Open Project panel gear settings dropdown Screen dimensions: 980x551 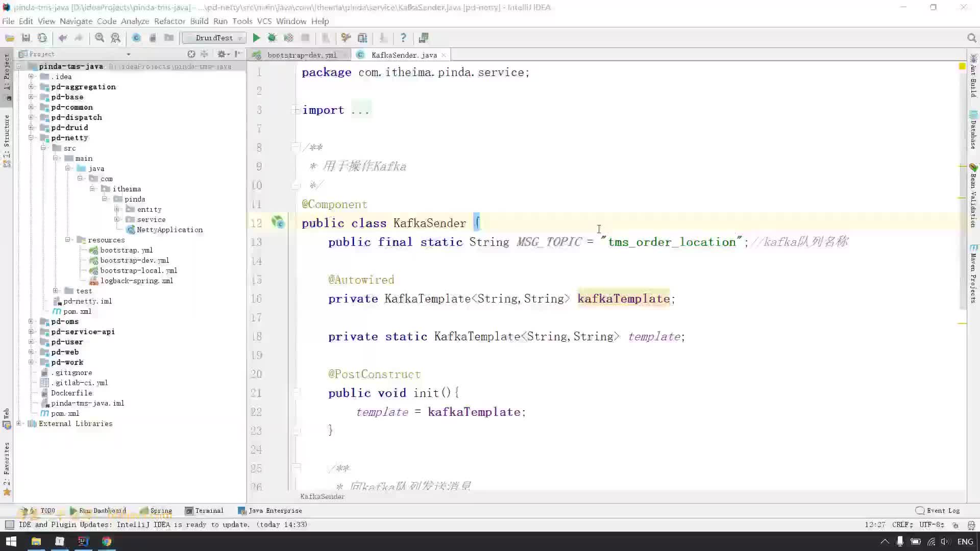click(x=224, y=54)
